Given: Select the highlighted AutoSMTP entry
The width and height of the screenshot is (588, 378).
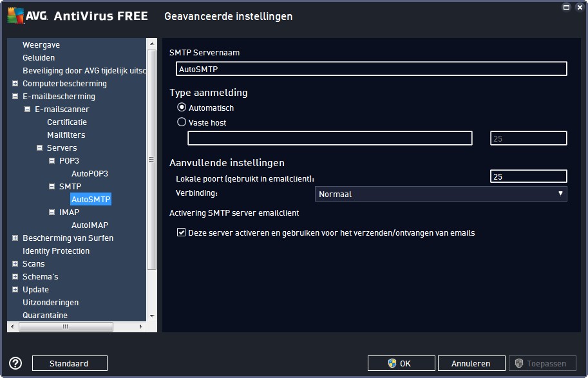Looking at the screenshot, I should pyautogui.click(x=91, y=199).
